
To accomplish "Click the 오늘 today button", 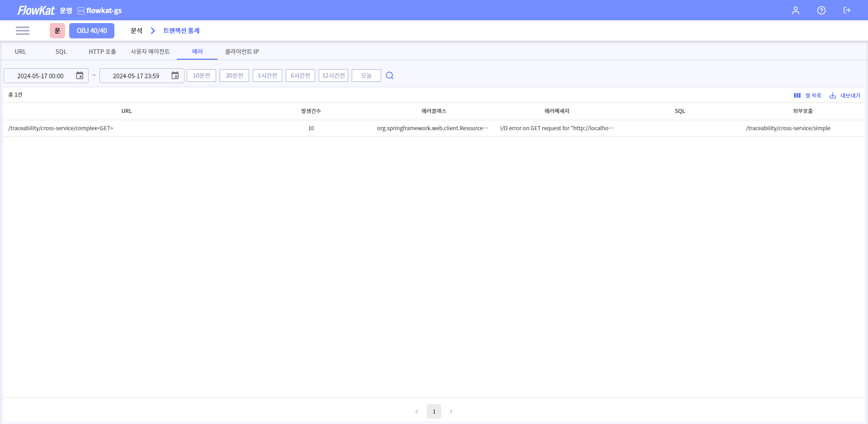I will (x=366, y=75).
